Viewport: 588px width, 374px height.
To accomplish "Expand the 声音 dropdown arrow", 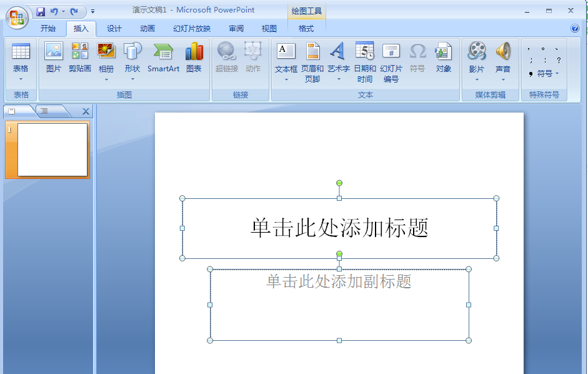I will pos(503,79).
